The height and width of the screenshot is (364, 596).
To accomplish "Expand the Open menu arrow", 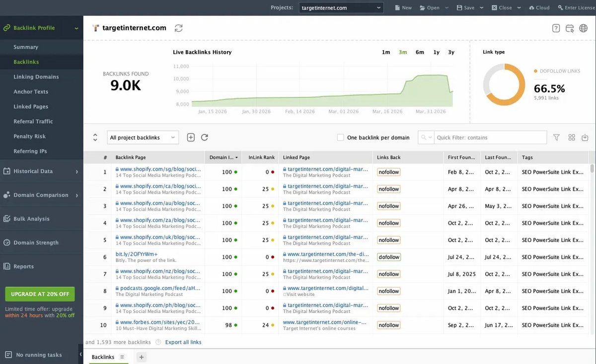I will (x=447, y=8).
